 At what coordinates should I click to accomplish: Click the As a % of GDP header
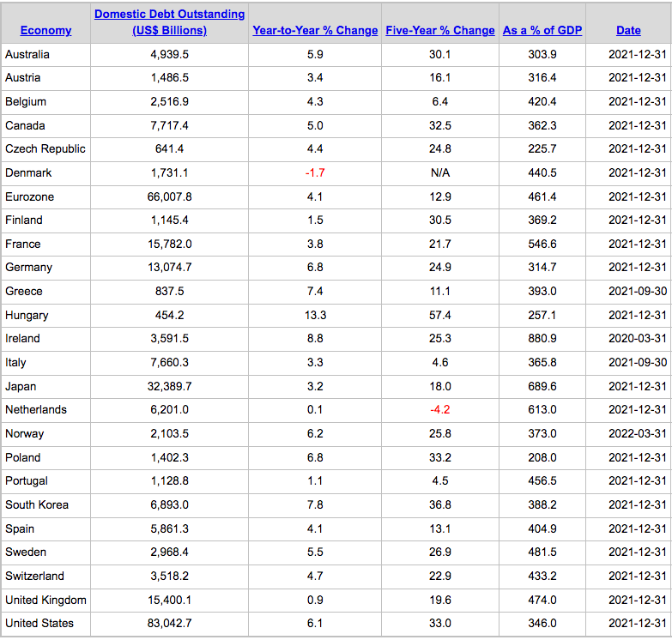click(542, 30)
